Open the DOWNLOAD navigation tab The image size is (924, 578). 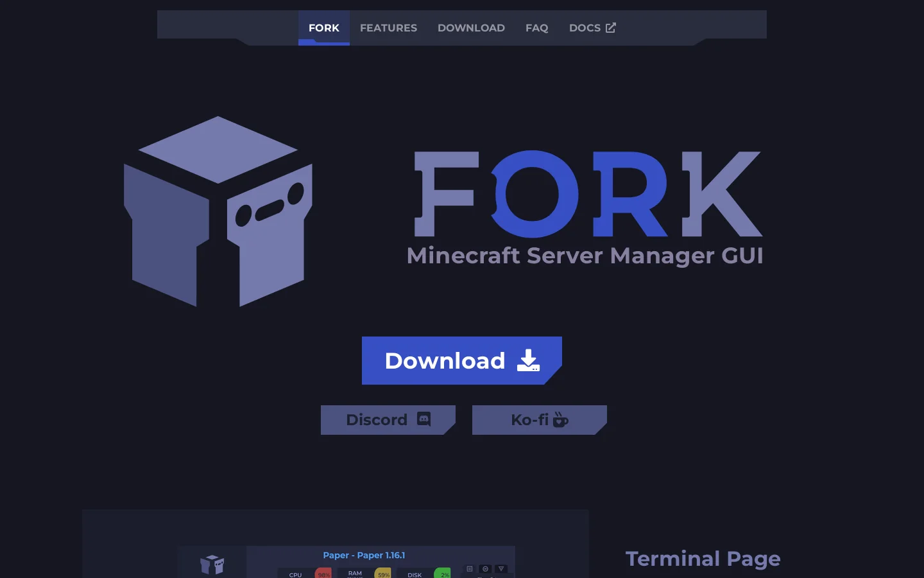coord(471,28)
